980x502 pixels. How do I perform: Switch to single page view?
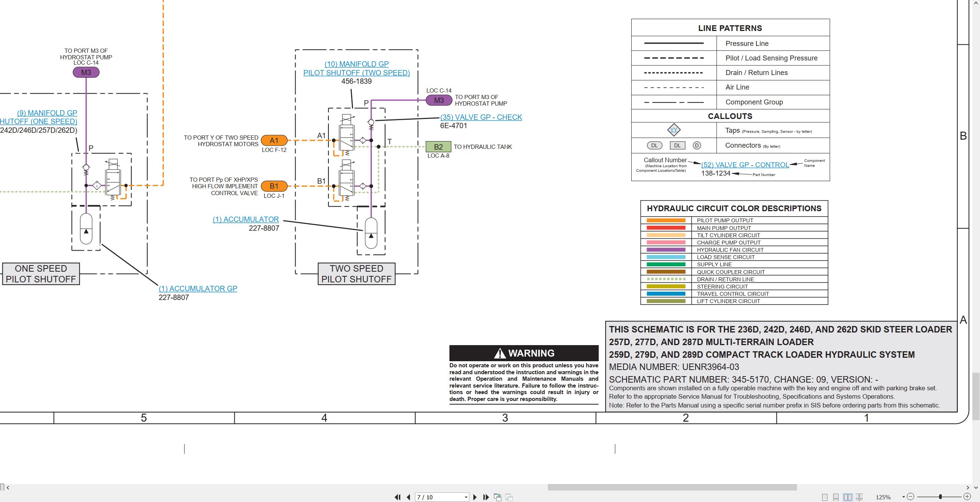pos(825,497)
